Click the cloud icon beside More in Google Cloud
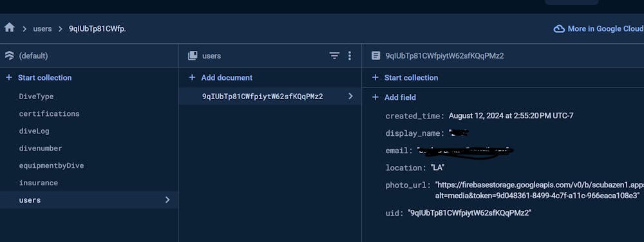644x242 pixels. click(x=559, y=29)
